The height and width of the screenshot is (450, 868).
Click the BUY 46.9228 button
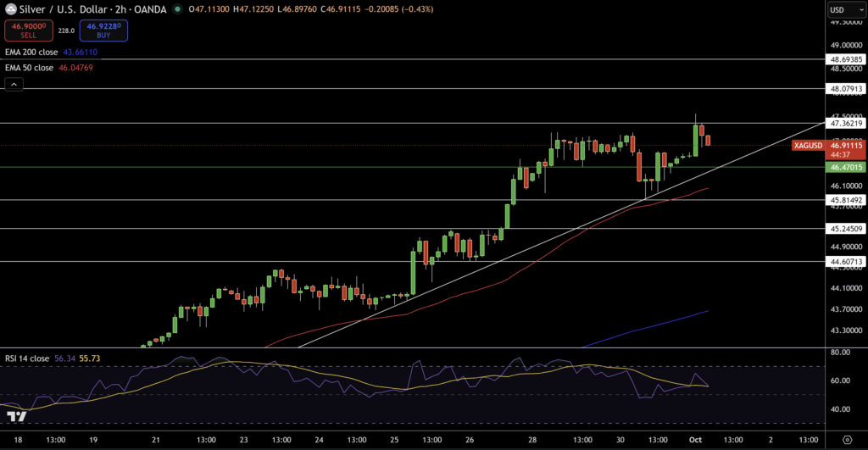click(103, 31)
